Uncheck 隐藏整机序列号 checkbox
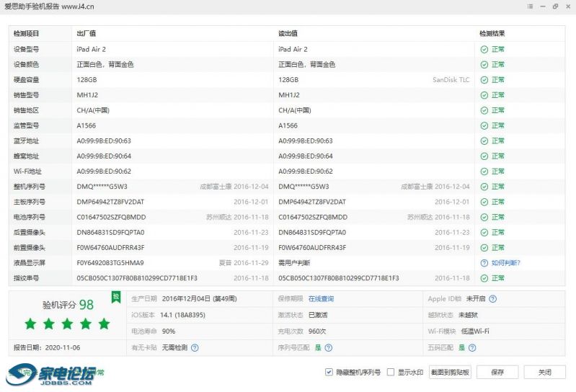The image size is (576, 392). 329,372
